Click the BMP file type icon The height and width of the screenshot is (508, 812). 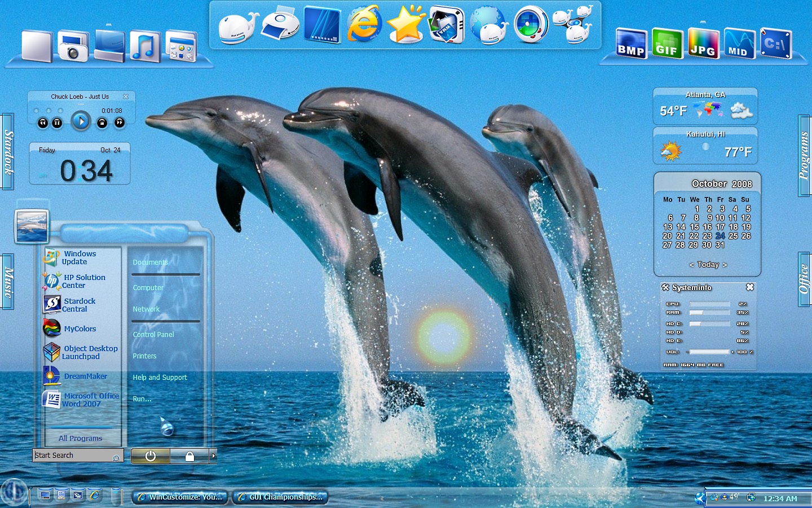[631, 44]
